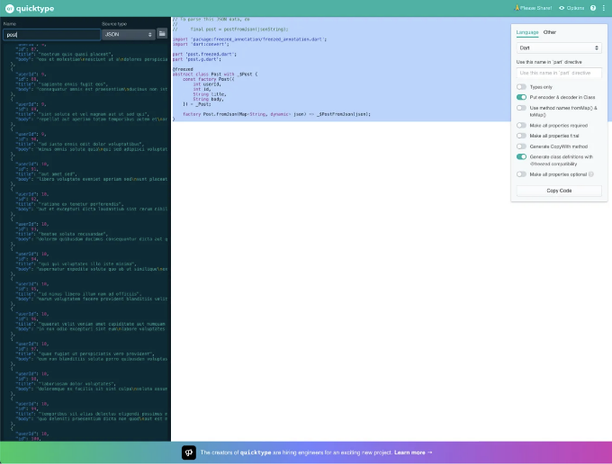The width and height of the screenshot is (612, 464).
Task: Switch to the Other tab
Action: (550, 32)
